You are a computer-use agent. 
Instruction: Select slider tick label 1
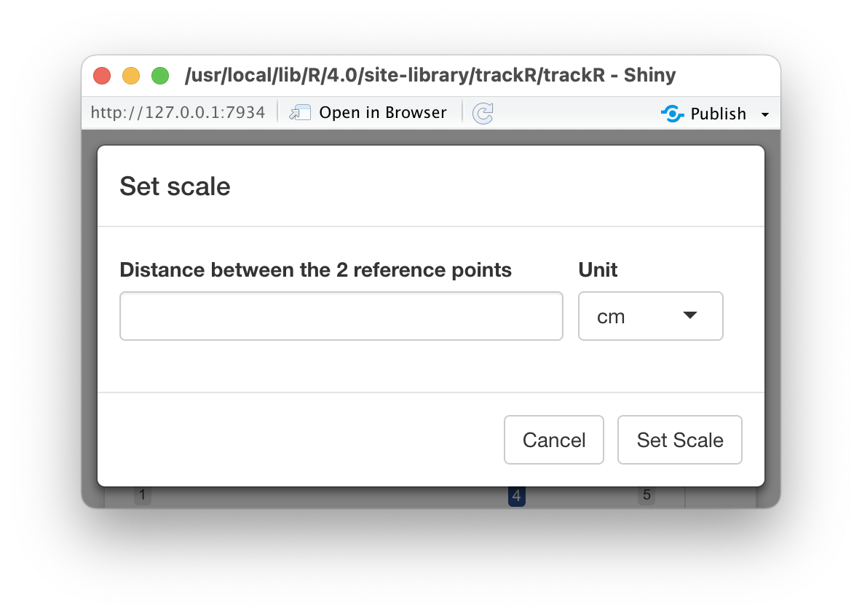point(143,495)
